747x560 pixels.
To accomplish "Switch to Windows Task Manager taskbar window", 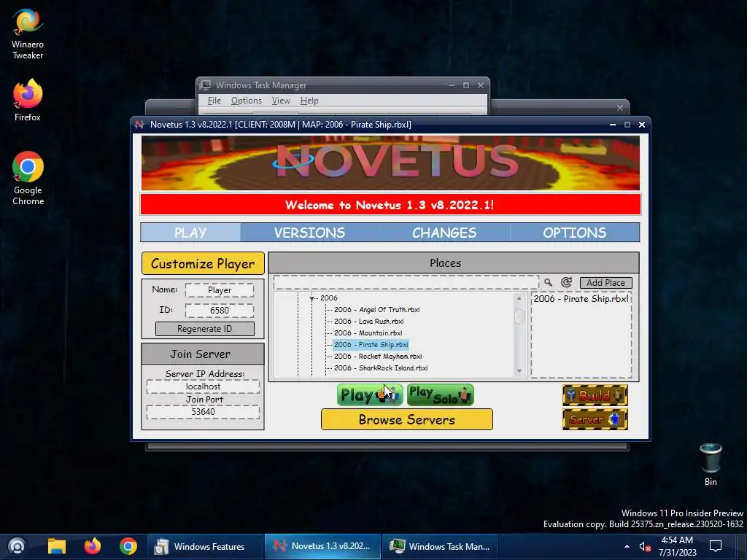I will 440,546.
